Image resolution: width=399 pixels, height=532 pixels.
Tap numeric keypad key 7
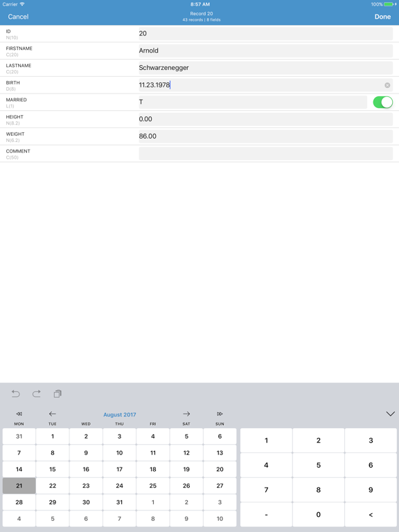266,490
